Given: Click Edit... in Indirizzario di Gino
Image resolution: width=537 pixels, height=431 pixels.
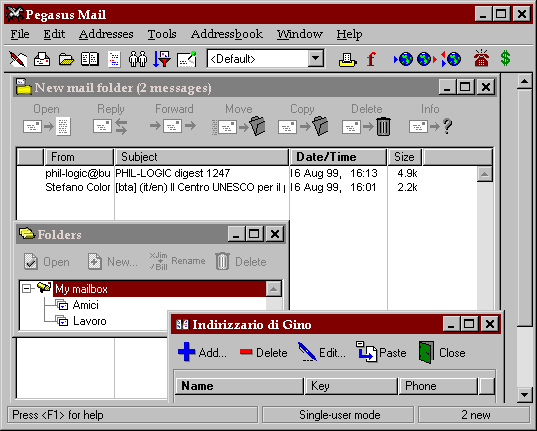Looking at the screenshot, I should (322, 352).
